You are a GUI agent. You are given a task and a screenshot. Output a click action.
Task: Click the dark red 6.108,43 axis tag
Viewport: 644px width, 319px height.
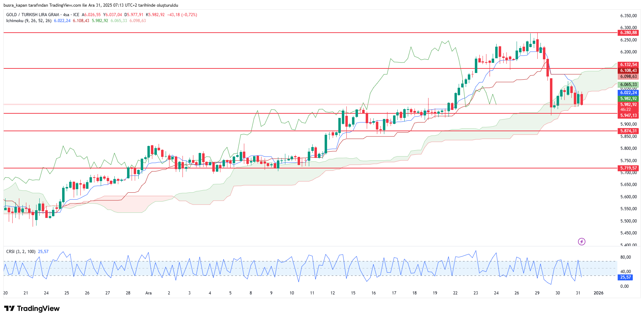[628, 71]
